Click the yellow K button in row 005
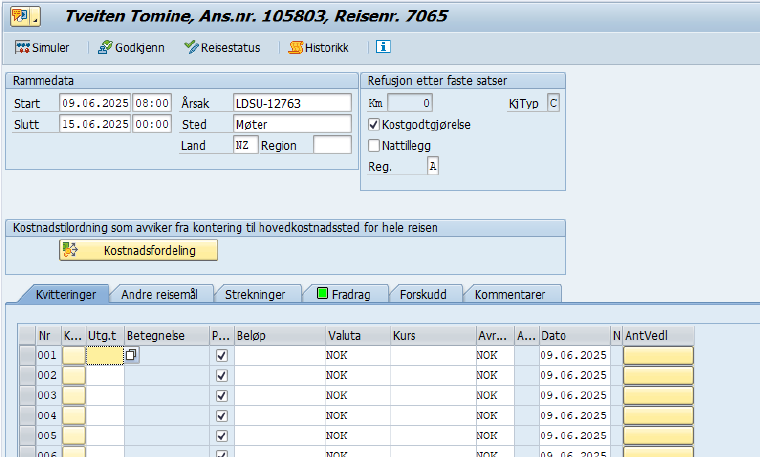This screenshot has width=760, height=457. [74, 436]
